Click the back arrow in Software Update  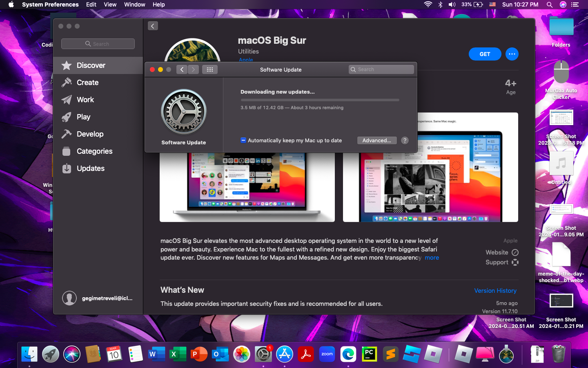(x=182, y=70)
